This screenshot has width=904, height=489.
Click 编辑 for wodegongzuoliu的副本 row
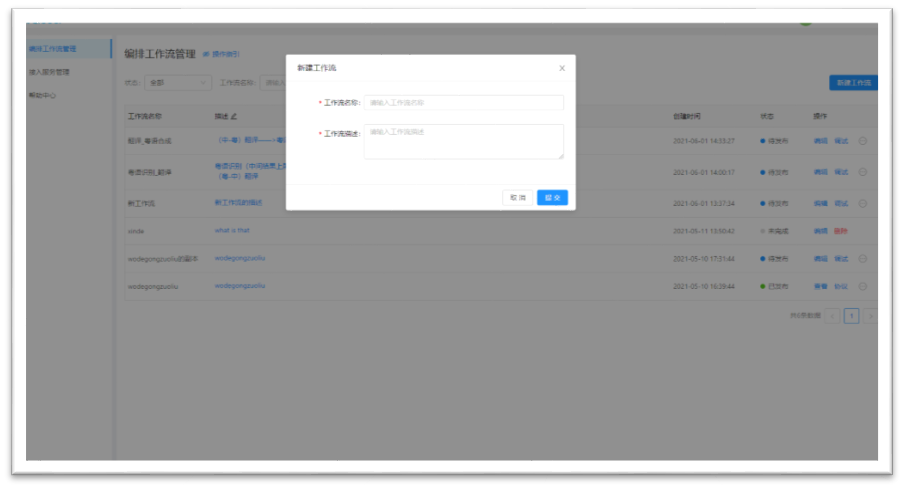point(820,258)
